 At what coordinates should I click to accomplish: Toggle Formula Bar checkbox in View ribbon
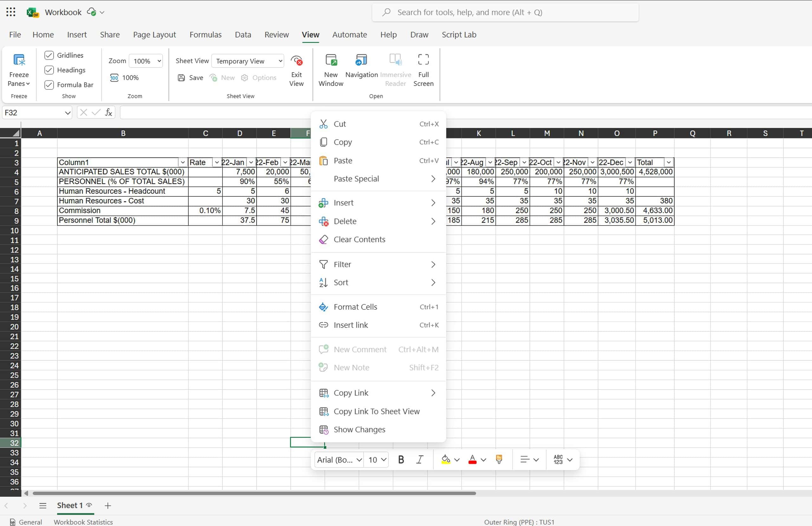[50, 85]
